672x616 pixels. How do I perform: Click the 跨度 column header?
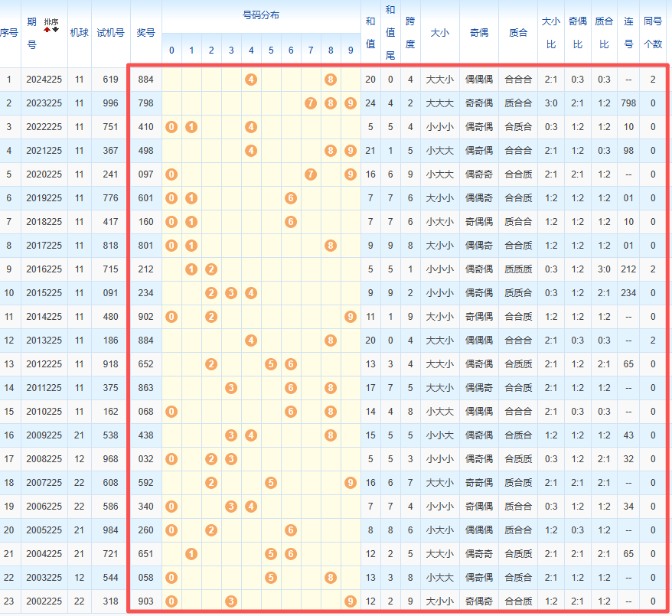click(x=410, y=33)
